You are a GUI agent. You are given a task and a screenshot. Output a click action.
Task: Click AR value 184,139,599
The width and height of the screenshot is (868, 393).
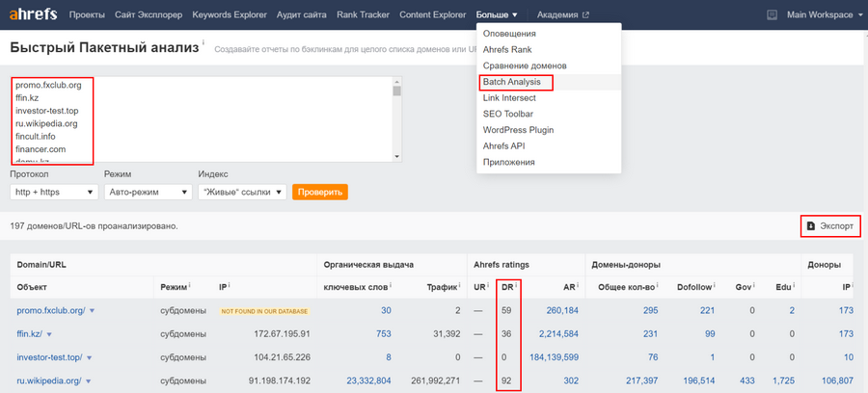[x=555, y=358]
